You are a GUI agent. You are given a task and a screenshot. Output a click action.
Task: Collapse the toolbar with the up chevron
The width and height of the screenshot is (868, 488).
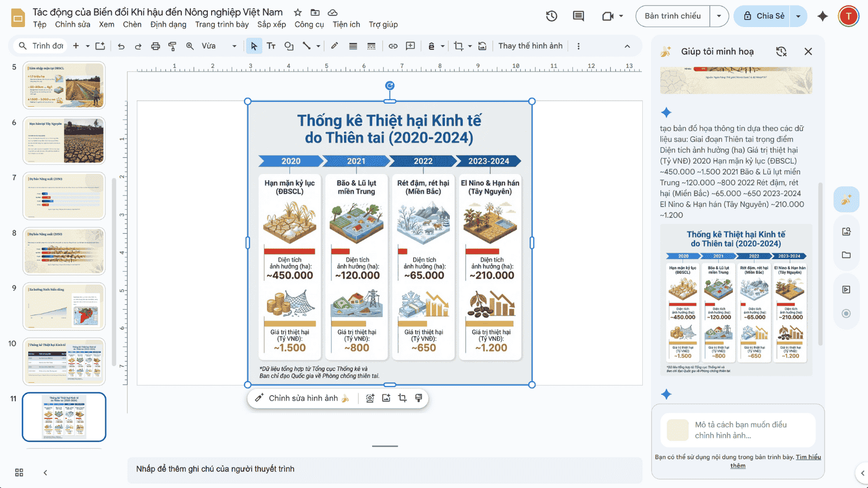[627, 46]
